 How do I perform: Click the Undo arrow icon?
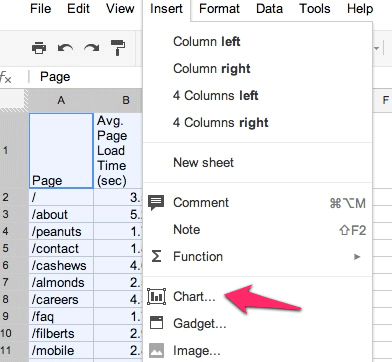click(x=65, y=48)
